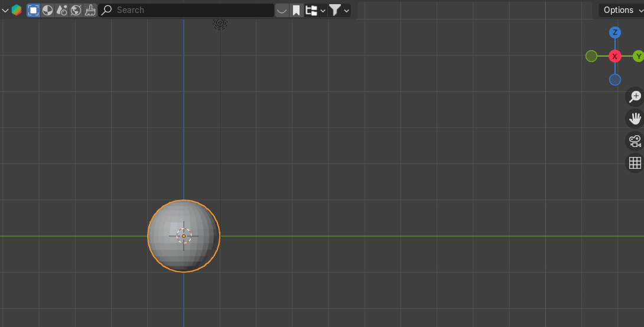This screenshot has height=327, width=644.
Task: Click the blue Z axis on gizmo
Action: pos(615,32)
